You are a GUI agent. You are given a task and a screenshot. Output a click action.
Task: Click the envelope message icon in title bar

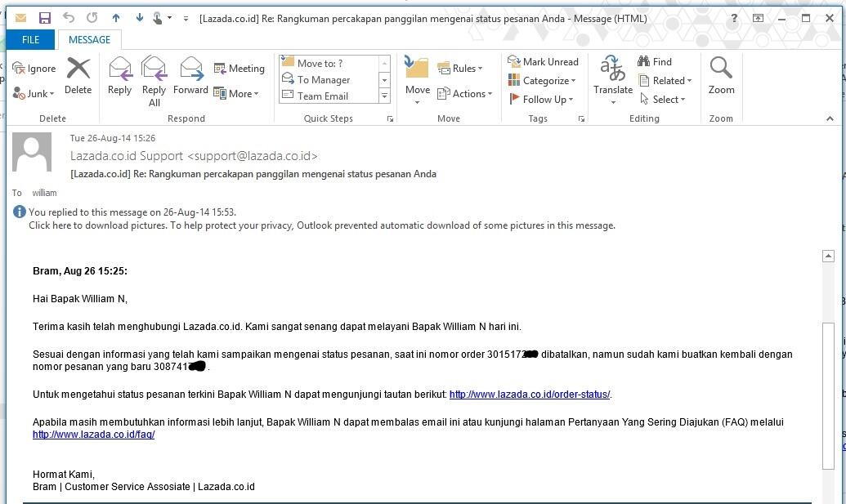(20, 18)
